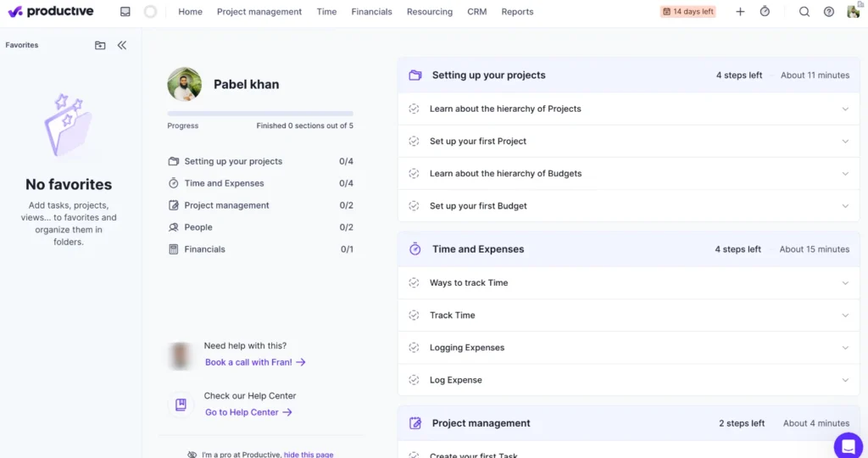Click the circular status icon beside inbox
The height and width of the screenshot is (458, 868).
(x=150, y=12)
